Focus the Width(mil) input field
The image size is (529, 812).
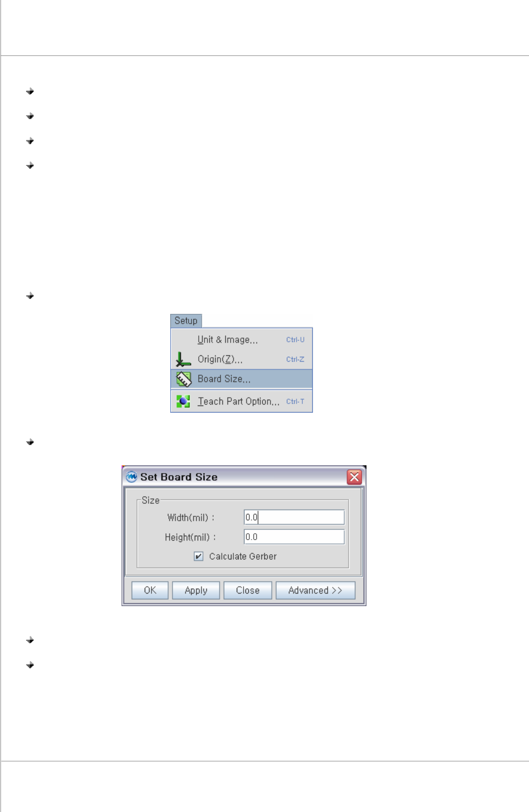pos(294,517)
